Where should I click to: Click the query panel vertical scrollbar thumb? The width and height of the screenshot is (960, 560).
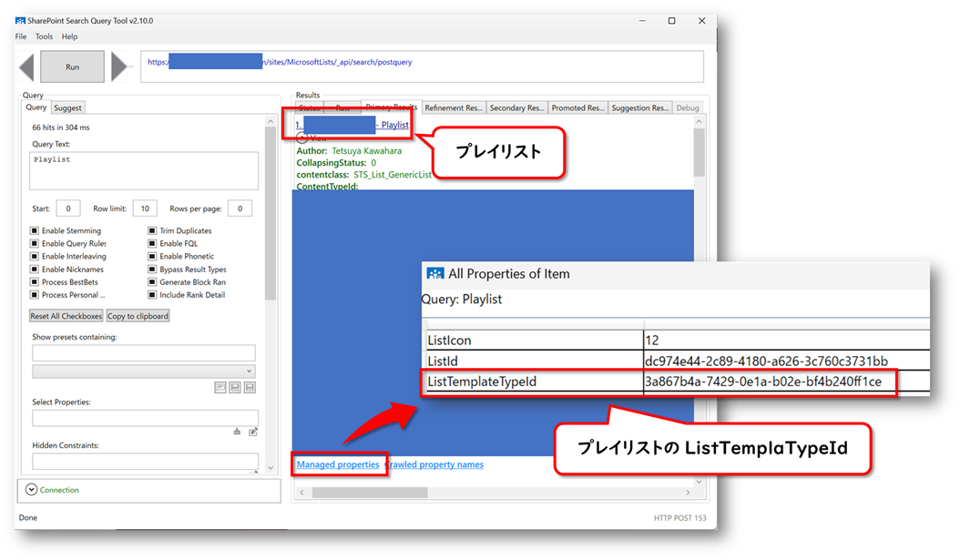270,214
